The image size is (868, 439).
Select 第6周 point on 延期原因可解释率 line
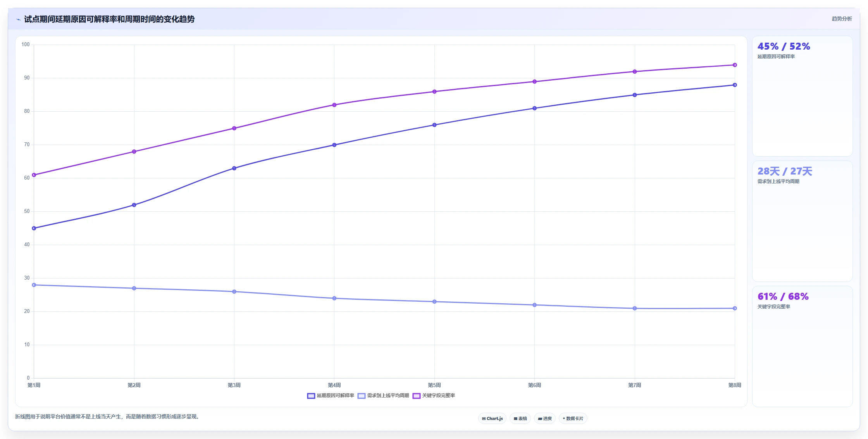(534, 108)
